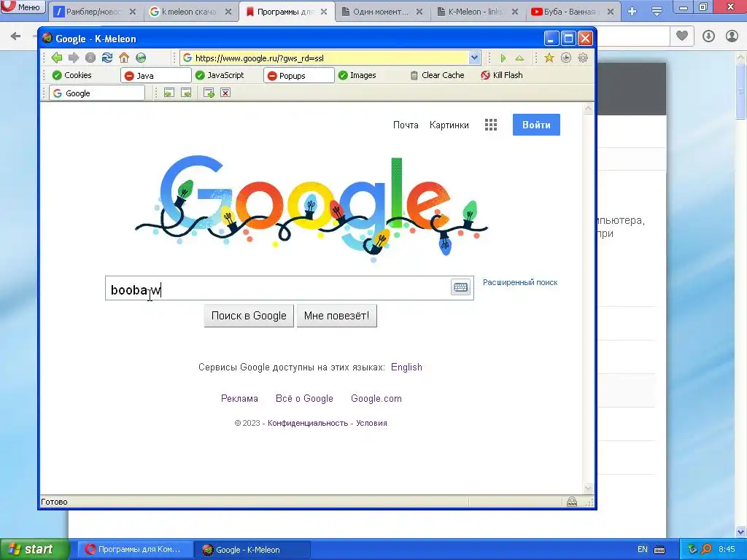Toggle Java permission
This screenshot has height=560, width=747.
(156, 76)
